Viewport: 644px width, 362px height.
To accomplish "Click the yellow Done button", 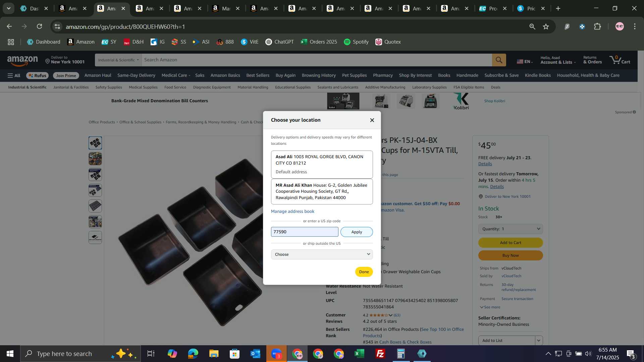I will [364, 272].
